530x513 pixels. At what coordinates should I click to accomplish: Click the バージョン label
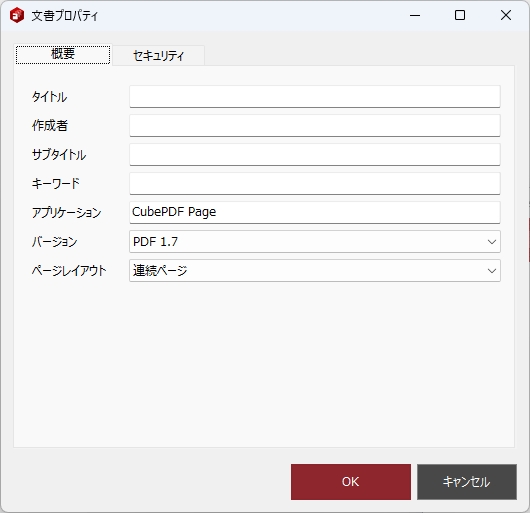[x=54, y=242]
